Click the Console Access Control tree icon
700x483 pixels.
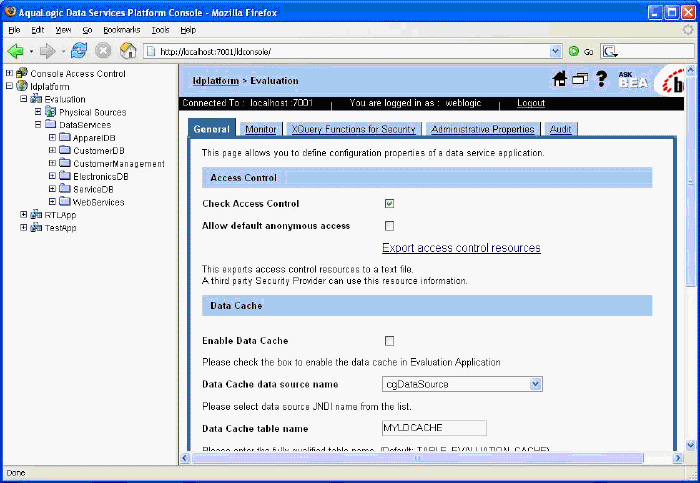pyautogui.click(x=22, y=73)
